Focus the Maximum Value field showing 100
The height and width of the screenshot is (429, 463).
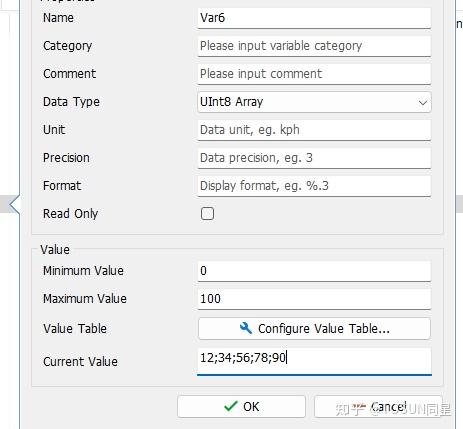pyautogui.click(x=314, y=299)
